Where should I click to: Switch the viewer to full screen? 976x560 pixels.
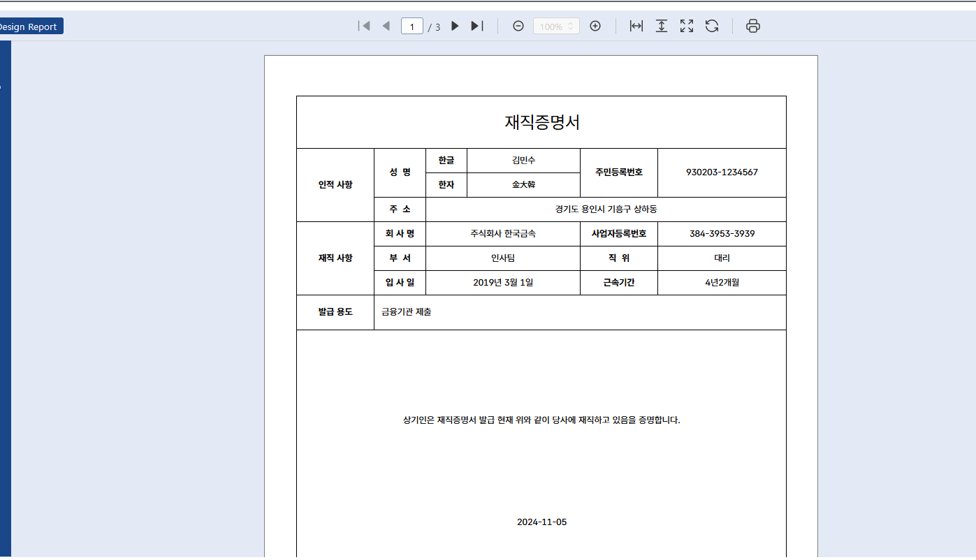click(x=687, y=26)
